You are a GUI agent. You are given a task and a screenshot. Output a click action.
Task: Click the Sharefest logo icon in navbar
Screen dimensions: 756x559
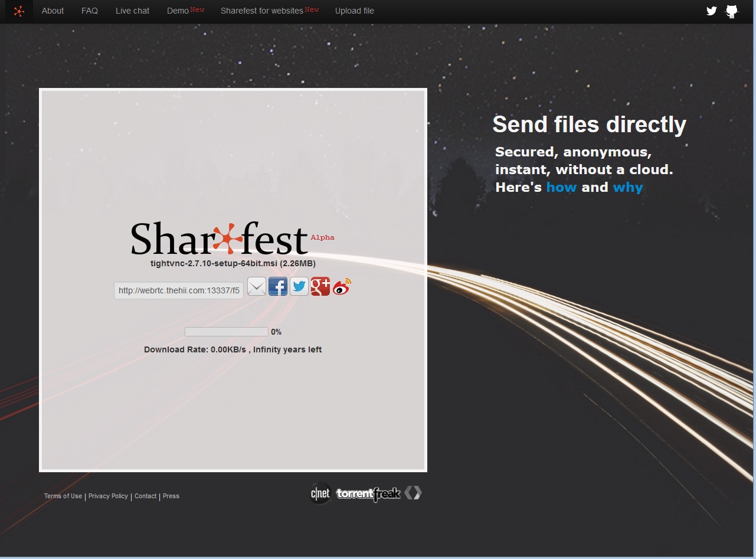(x=19, y=11)
